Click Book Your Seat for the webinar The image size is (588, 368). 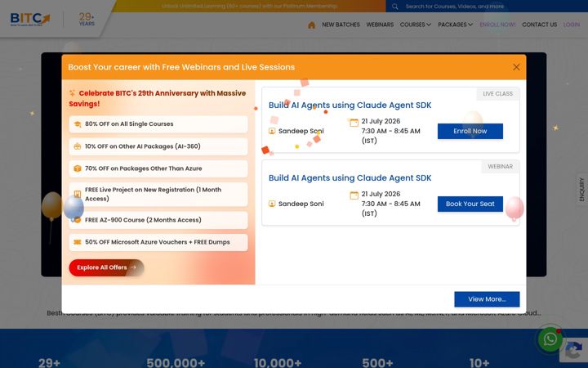point(470,204)
